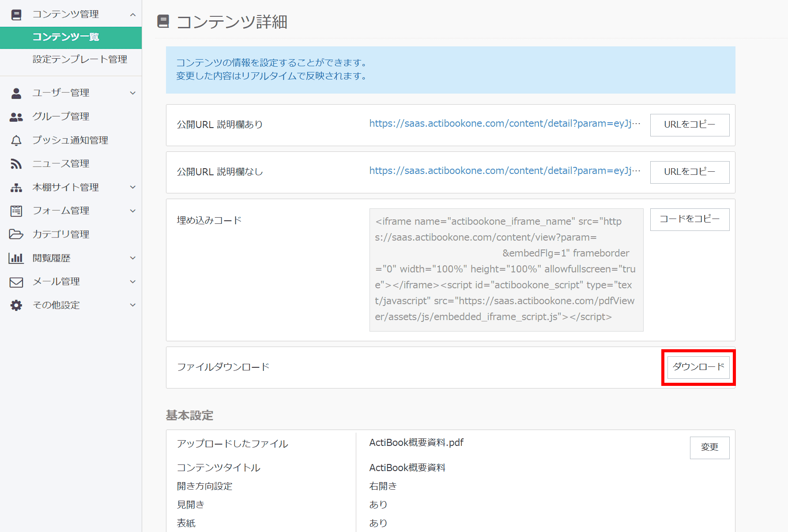Screen dimensions: 788x532
Task: Collapse the コンテンツ管理 section chevron
Action: click(133, 15)
